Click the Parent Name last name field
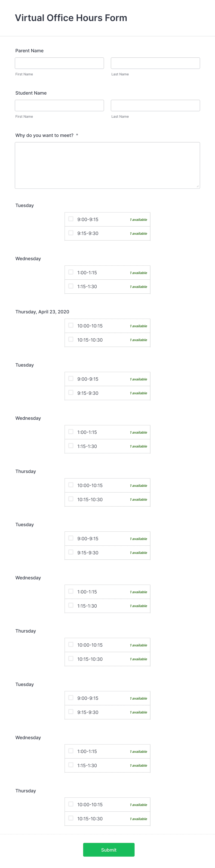Image resolution: width=215 pixels, height=868 pixels. [155, 63]
